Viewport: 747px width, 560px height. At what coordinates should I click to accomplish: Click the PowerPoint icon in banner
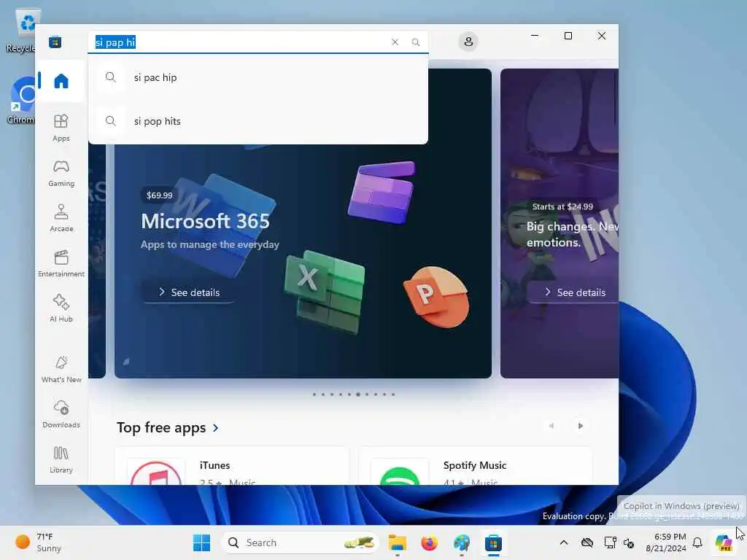436,297
